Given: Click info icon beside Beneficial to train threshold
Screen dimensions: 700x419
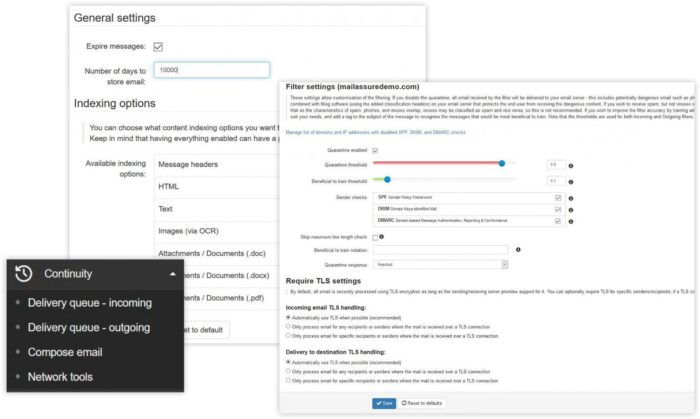Looking at the screenshot, I should [x=571, y=181].
